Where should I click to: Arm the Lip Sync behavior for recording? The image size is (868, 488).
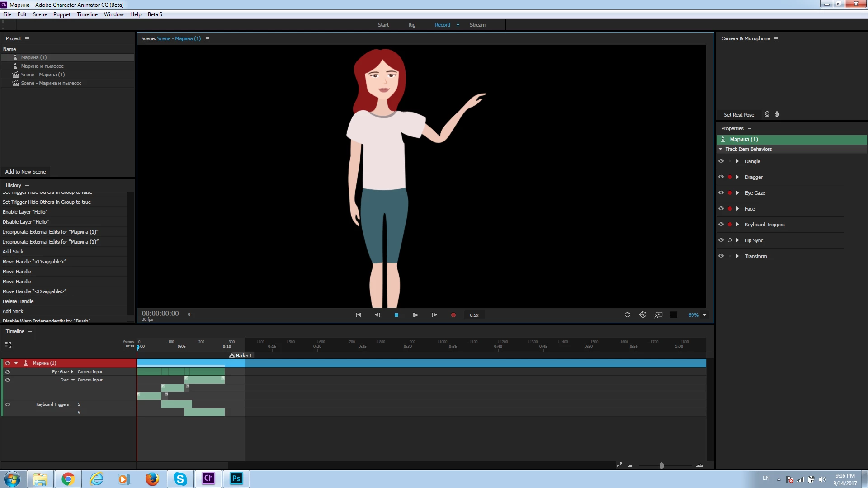(x=730, y=240)
